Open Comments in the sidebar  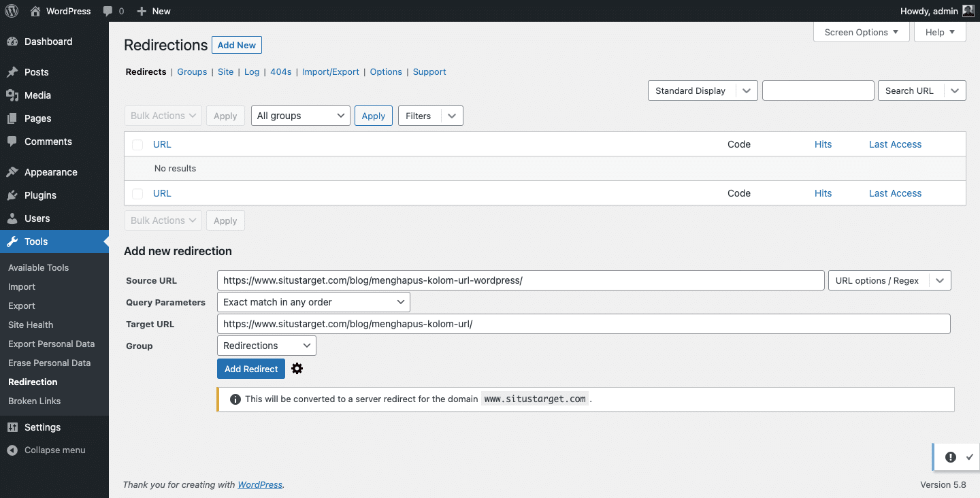click(x=54, y=142)
